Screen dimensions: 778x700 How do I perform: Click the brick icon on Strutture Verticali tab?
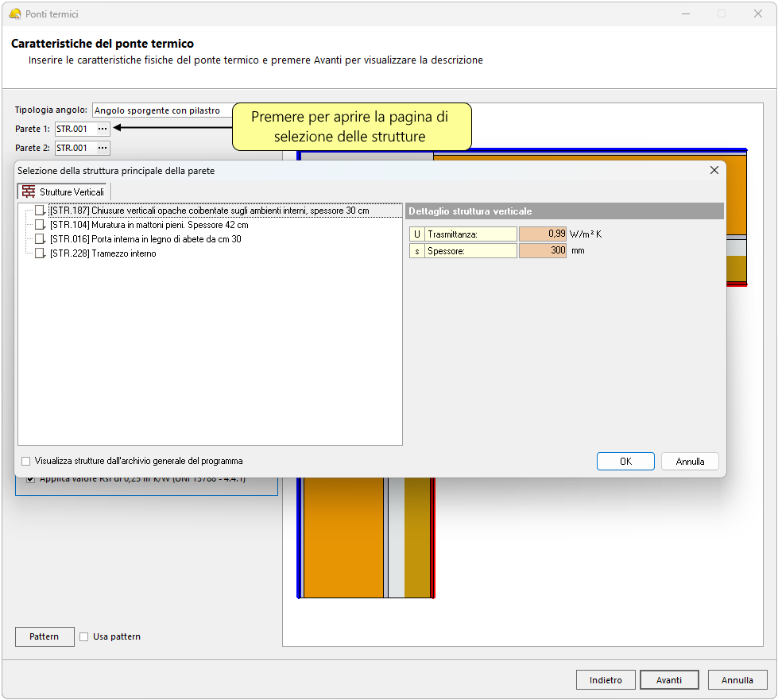[x=29, y=191]
